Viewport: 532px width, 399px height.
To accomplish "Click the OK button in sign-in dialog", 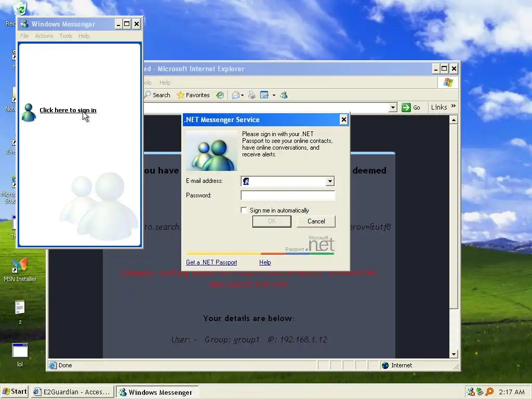I will [272, 221].
